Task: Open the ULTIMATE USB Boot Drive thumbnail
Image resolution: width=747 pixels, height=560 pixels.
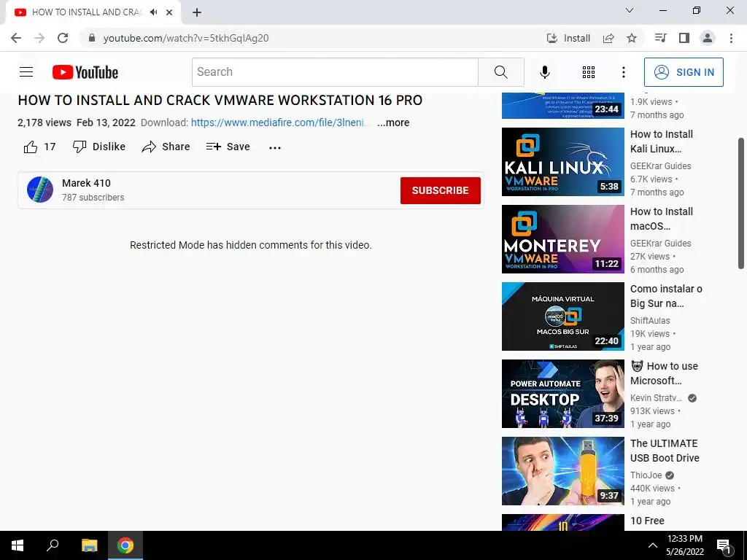Action: click(562, 471)
